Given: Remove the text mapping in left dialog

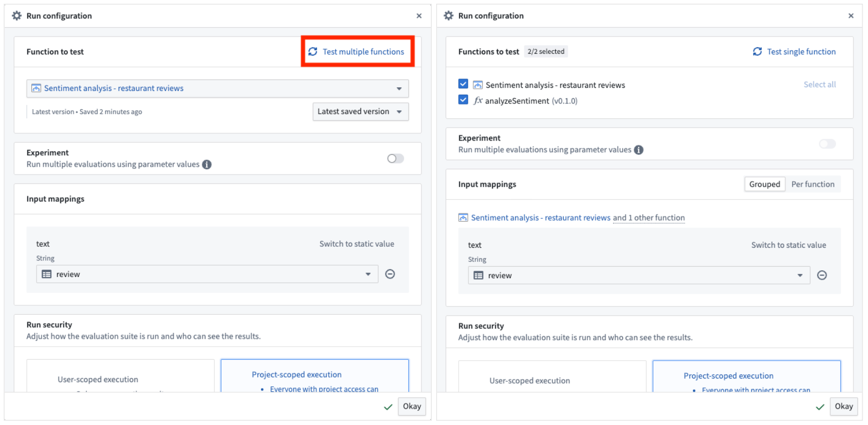Looking at the screenshot, I should pos(390,274).
